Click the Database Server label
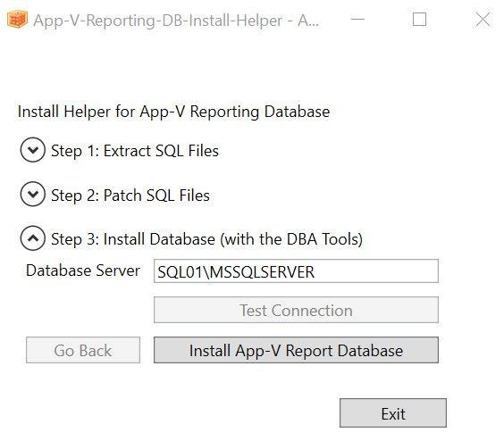The image size is (504, 441). [83, 270]
